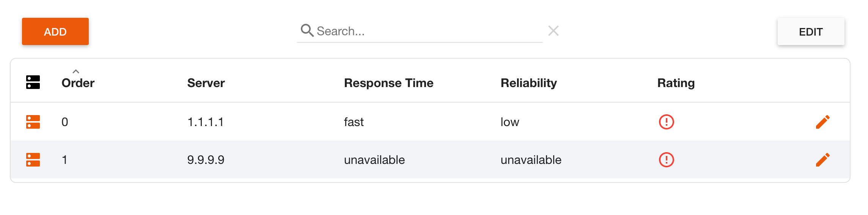Edit the 9.9.9.9 server with pencil icon
The height and width of the screenshot is (215, 868).
tap(822, 160)
